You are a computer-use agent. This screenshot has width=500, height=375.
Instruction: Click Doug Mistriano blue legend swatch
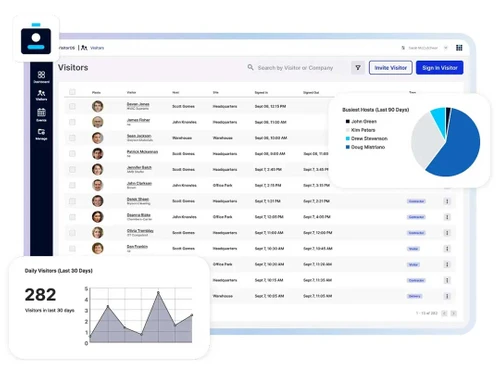point(348,147)
